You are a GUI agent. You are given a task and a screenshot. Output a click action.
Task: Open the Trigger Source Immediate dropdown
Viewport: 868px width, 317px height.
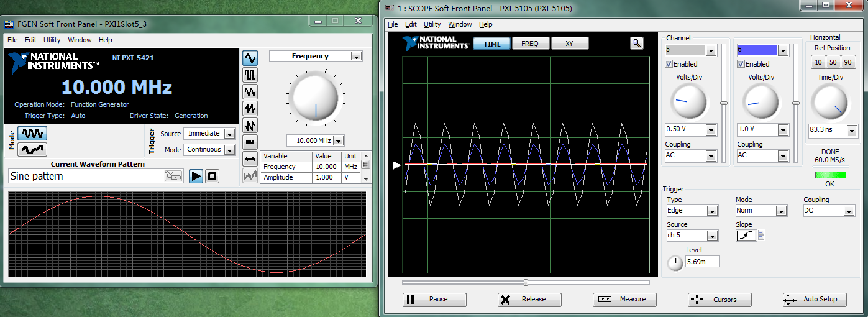[x=229, y=134]
